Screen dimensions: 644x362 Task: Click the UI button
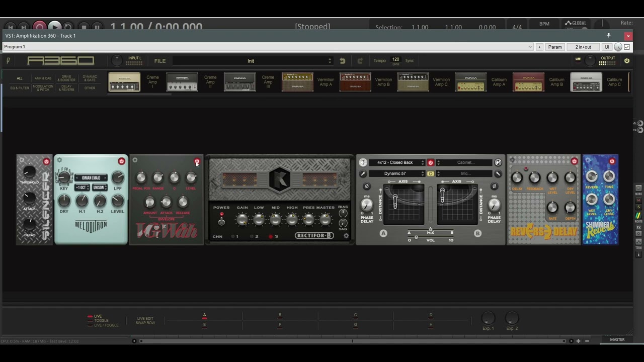point(607,47)
